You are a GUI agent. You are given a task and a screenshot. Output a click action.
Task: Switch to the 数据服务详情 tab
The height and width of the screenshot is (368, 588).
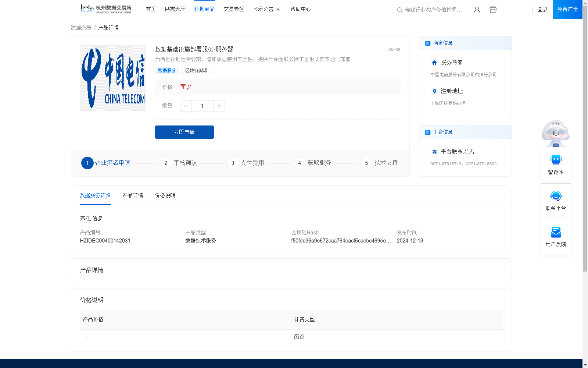pyautogui.click(x=95, y=195)
